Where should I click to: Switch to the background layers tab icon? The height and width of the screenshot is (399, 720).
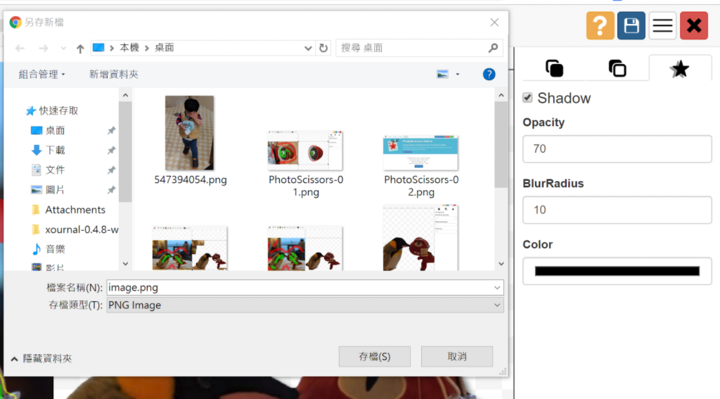[x=617, y=68]
